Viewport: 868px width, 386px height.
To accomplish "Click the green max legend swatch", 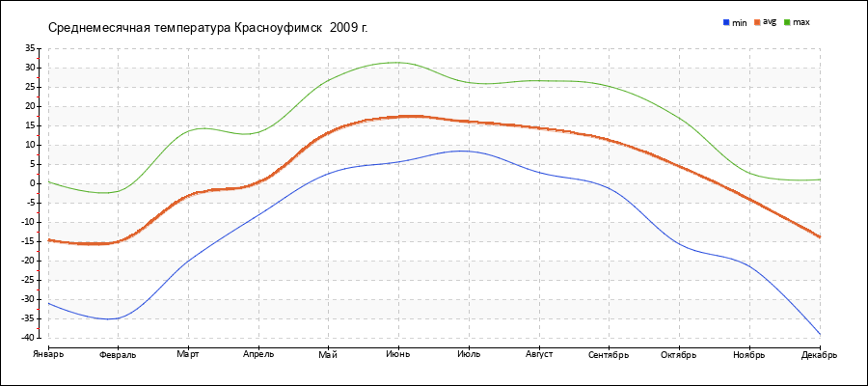I will point(787,21).
